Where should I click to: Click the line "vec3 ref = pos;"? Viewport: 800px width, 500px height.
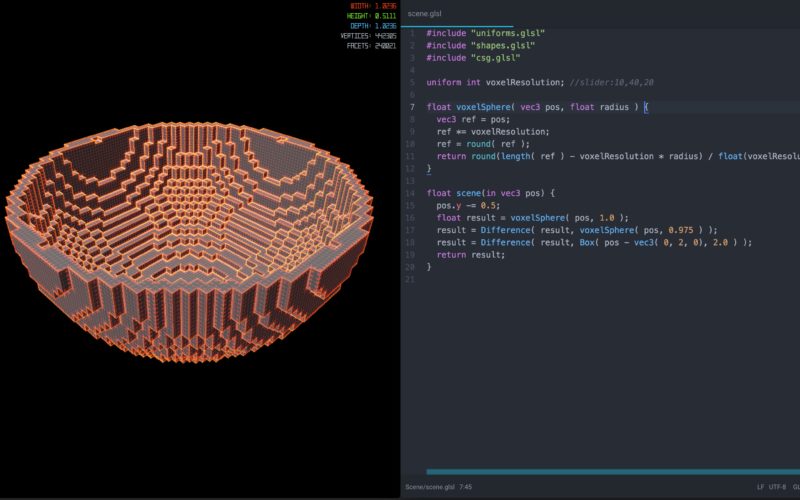click(x=473, y=119)
